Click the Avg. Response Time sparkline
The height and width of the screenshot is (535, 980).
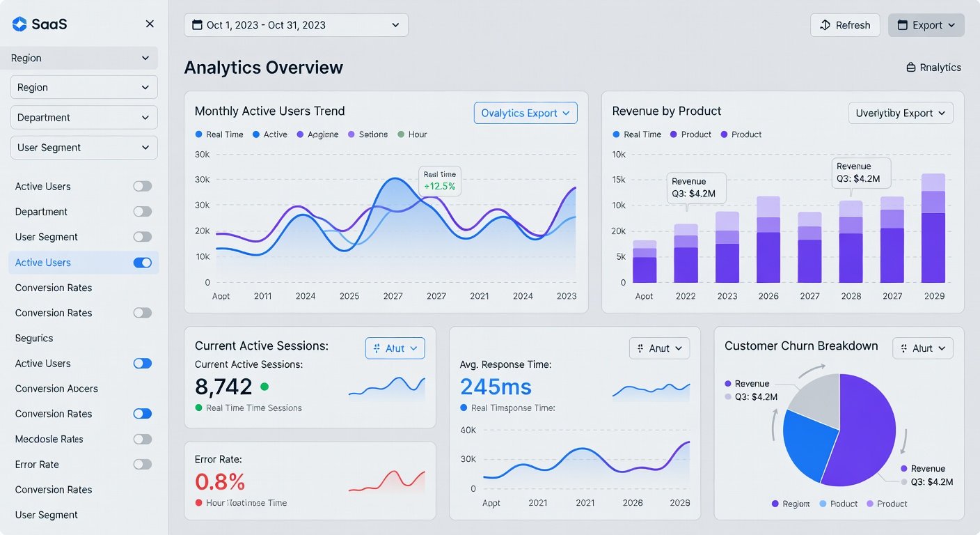[651, 390]
